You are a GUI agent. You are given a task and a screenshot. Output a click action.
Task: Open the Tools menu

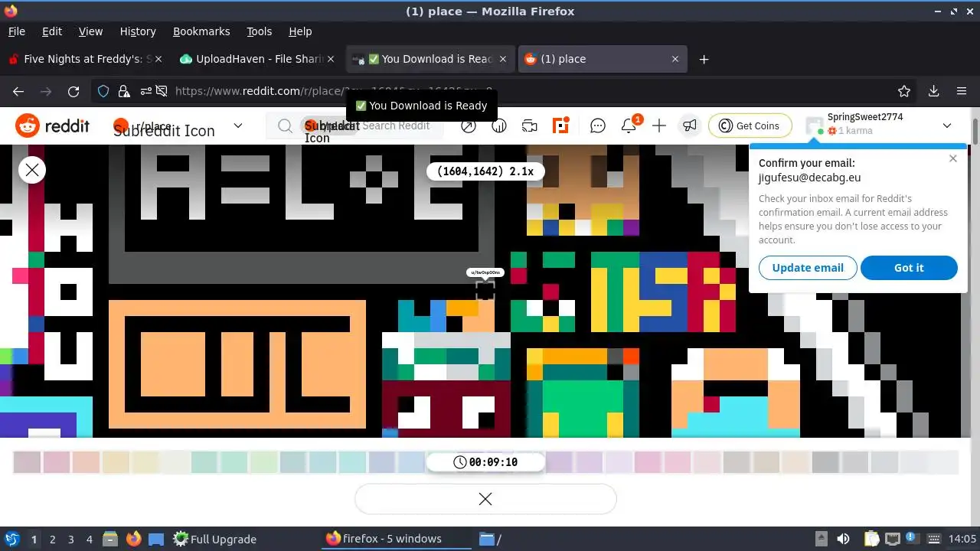click(260, 31)
